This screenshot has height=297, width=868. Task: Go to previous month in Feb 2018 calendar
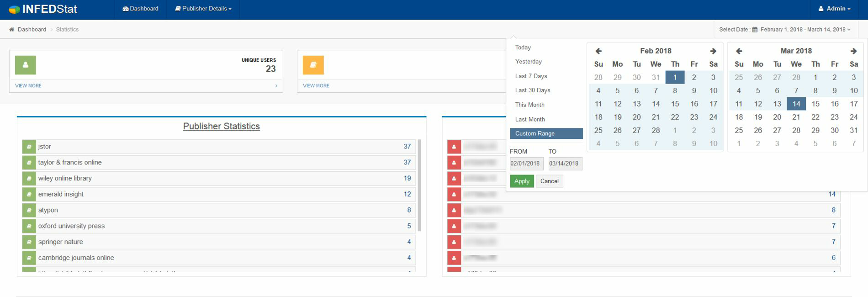598,51
